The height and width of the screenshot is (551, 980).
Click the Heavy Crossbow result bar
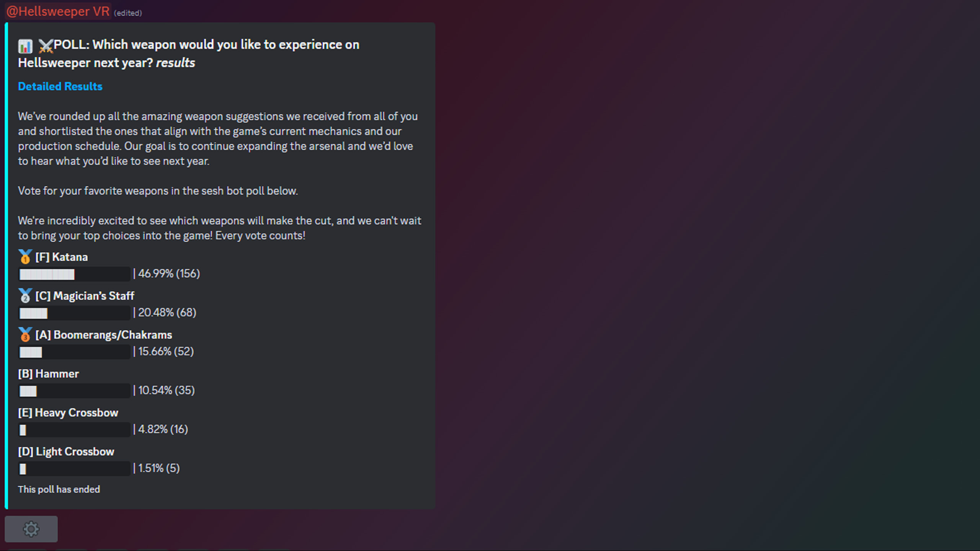tap(75, 430)
